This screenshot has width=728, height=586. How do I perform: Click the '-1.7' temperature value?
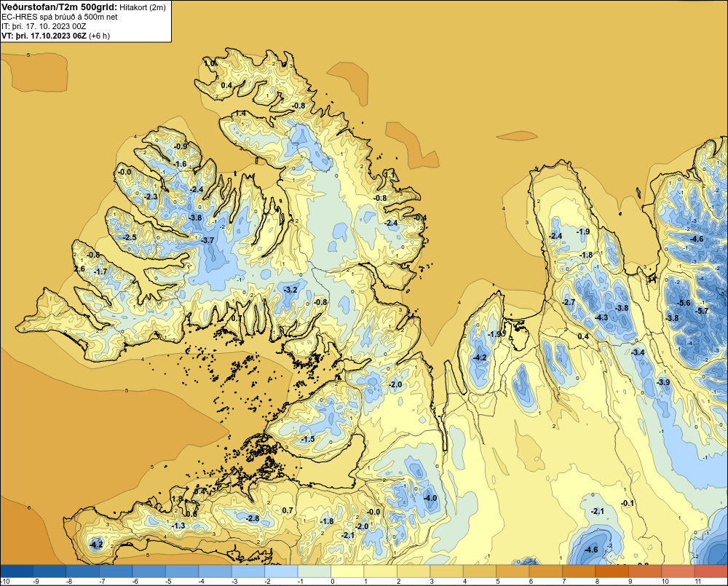tap(100, 272)
